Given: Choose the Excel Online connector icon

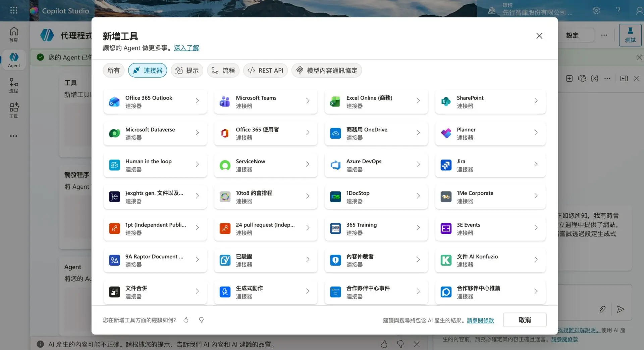Looking at the screenshot, I should pos(335,101).
